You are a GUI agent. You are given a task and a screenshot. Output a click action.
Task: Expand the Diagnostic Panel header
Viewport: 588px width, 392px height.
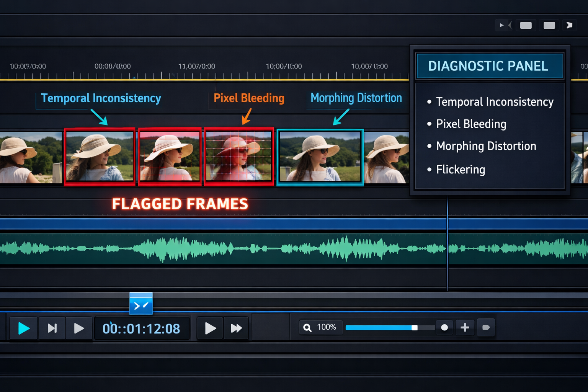pyautogui.click(x=489, y=65)
